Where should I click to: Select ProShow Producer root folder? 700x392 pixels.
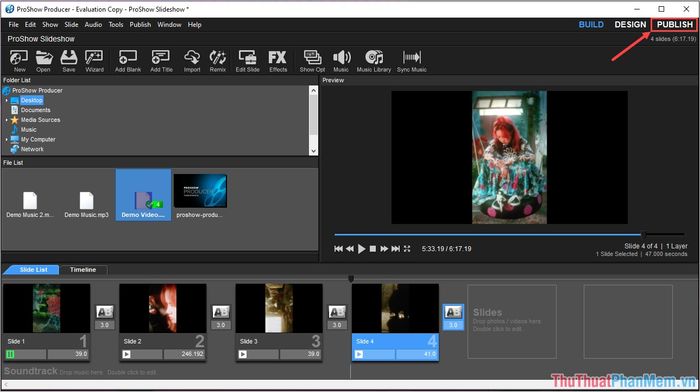coord(37,90)
